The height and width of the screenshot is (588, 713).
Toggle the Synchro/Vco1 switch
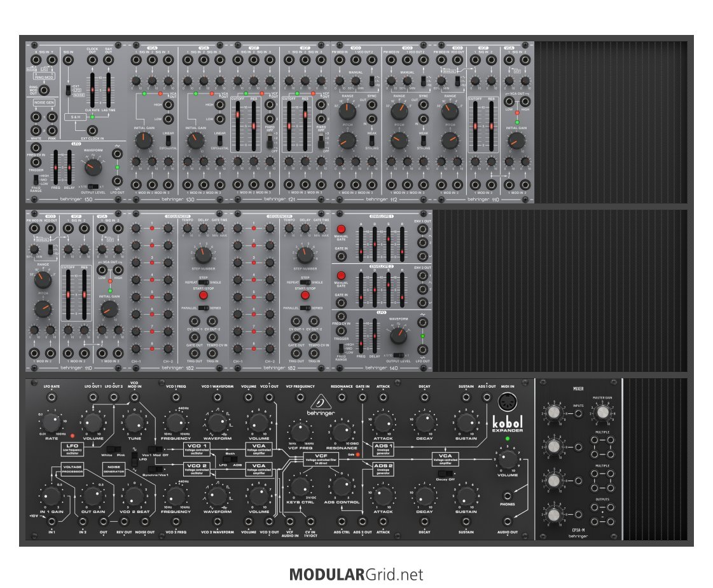(155, 469)
